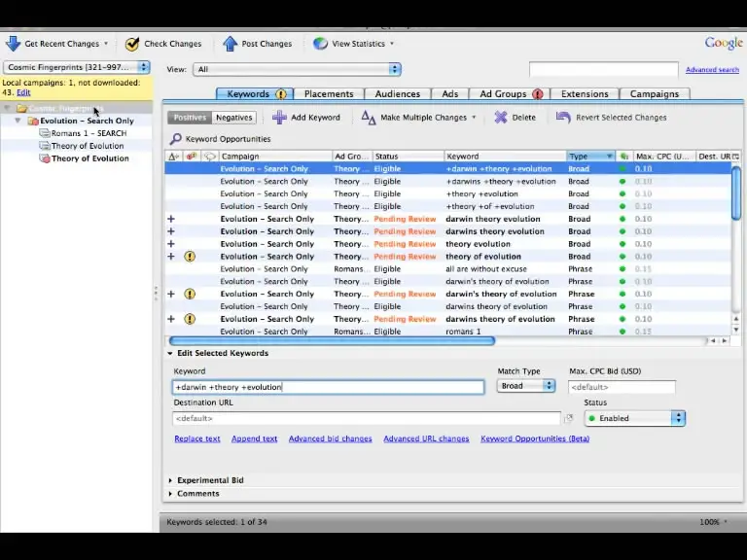Click the Append text link

point(255,438)
